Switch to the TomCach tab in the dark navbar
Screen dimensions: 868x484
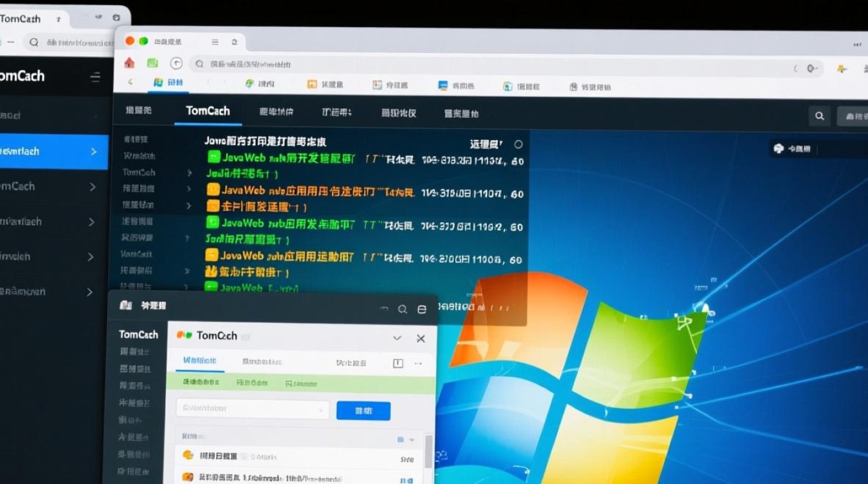pyautogui.click(x=208, y=111)
